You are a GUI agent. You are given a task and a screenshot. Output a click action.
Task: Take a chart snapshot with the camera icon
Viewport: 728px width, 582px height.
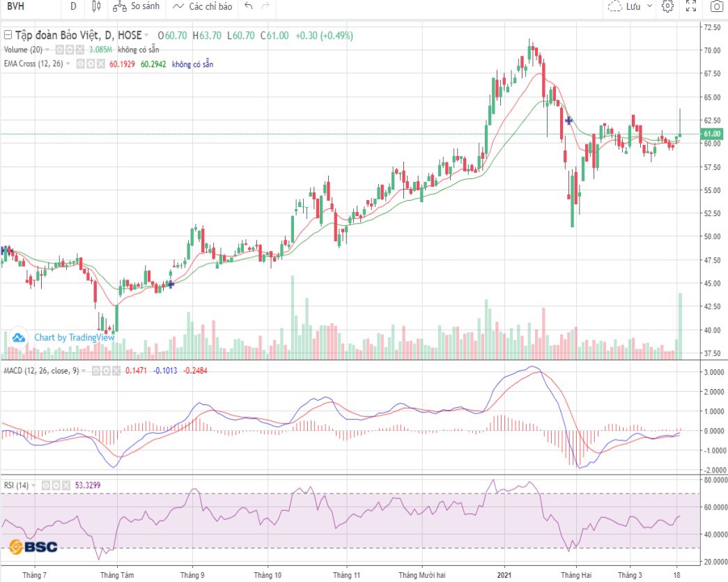tap(716, 7)
